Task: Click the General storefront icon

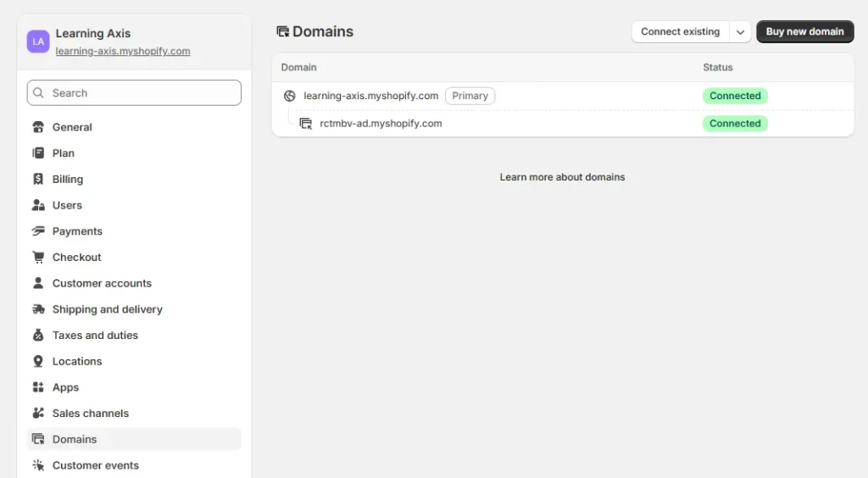Action: [x=38, y=127]
